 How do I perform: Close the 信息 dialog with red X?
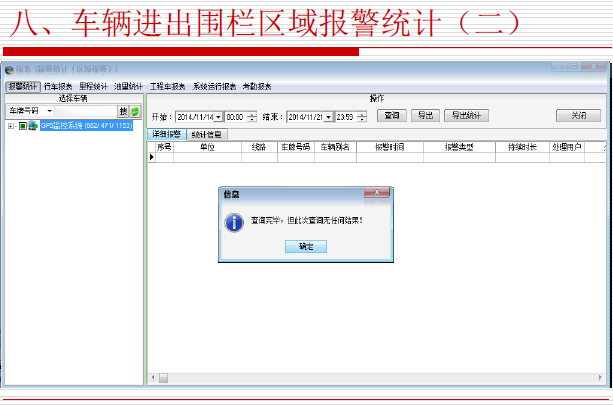(x=375, y=192)
